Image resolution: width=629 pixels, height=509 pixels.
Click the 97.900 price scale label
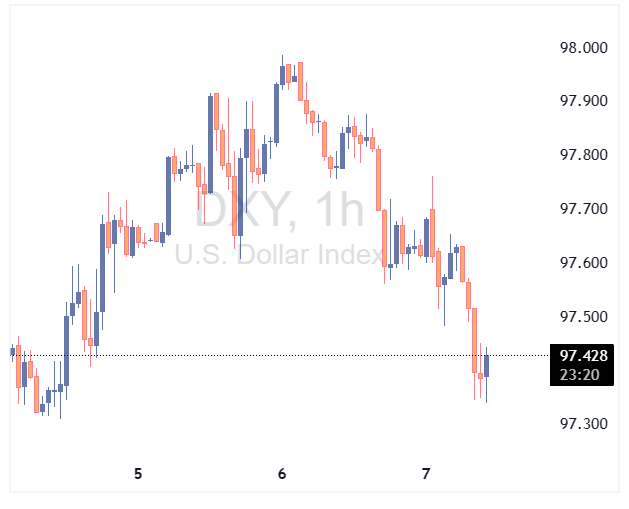coord(583,101)
